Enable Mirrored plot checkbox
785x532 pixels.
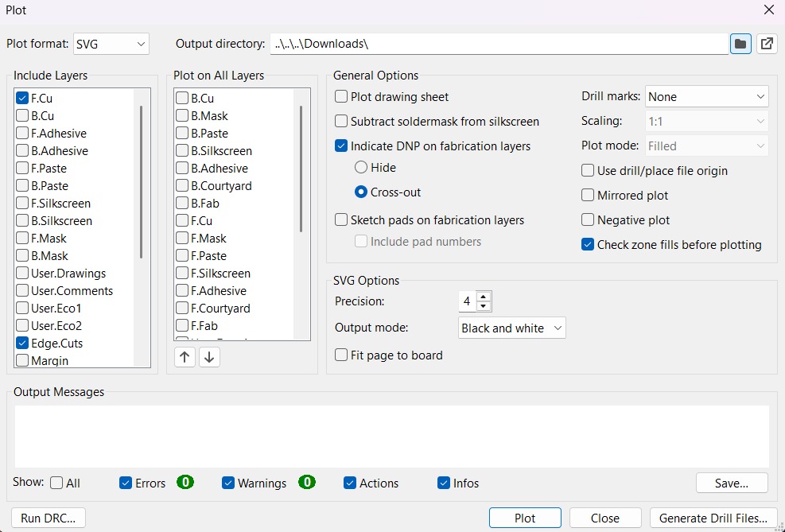(x=589, y=196)
